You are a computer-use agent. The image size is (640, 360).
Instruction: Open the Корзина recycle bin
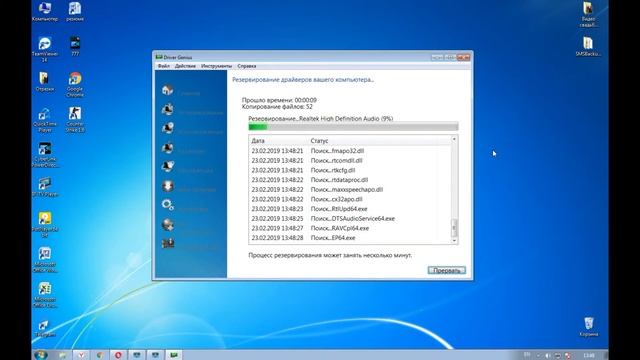coord(589,327)
